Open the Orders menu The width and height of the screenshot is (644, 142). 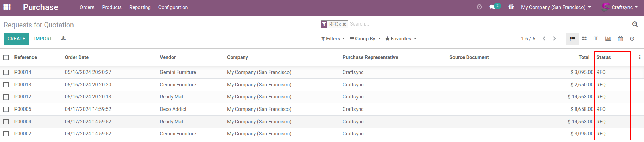[x=87, y=7]
